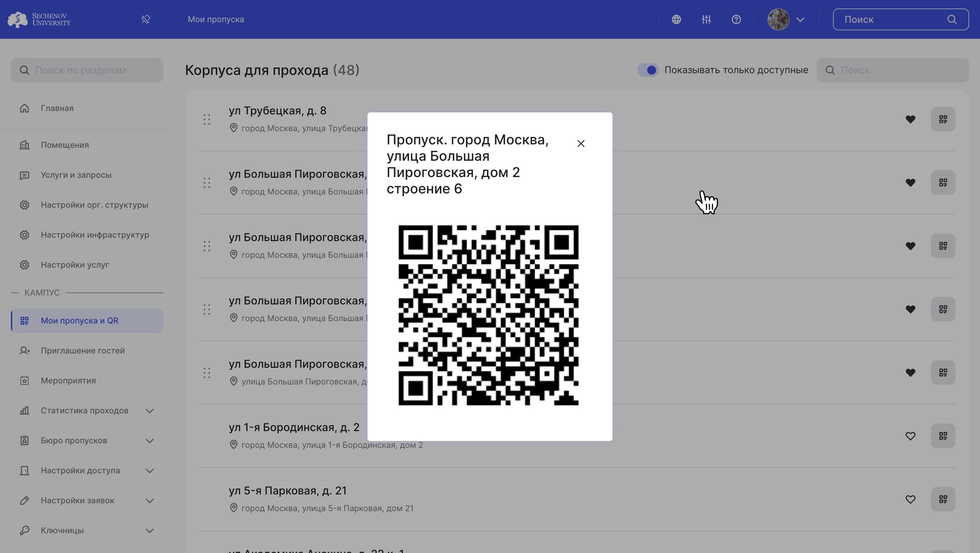This screenshot has height=553, width=980.
Task: Close the pass QR code dialog
Action: click(x=581, y=143)
